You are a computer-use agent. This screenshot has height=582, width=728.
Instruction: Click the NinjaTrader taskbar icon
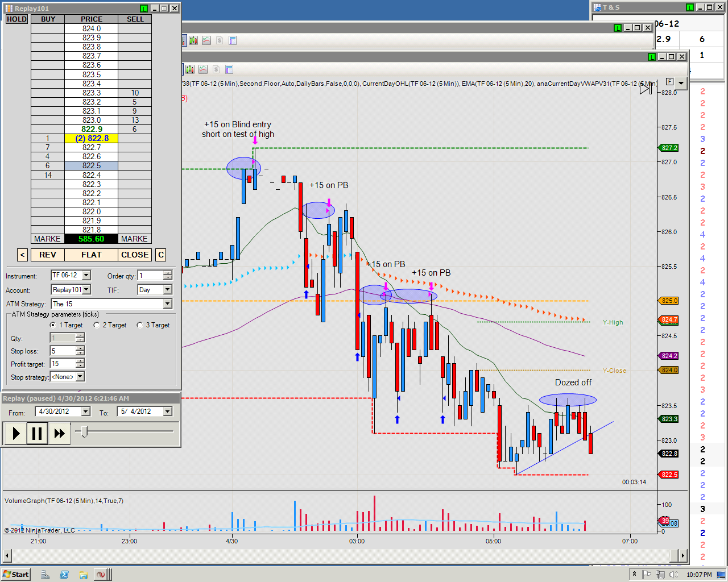(x=101, y=575)
